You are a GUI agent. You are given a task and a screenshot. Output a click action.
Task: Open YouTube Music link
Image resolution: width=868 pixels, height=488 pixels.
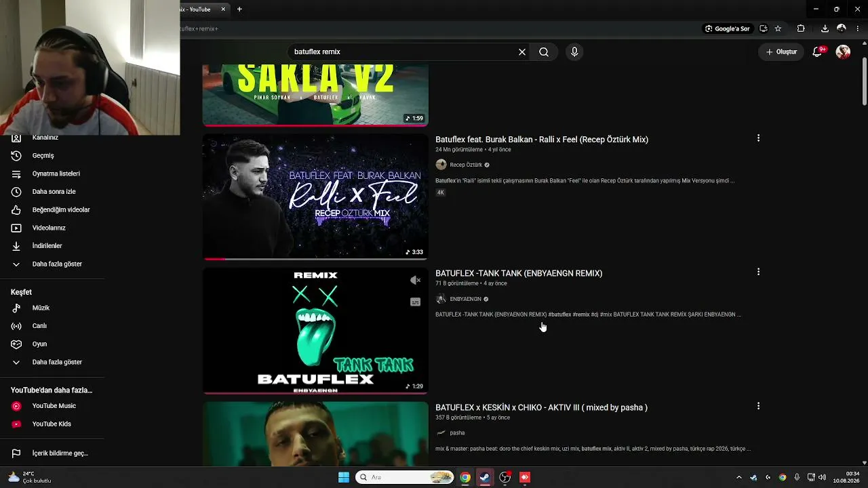point(52,406)
